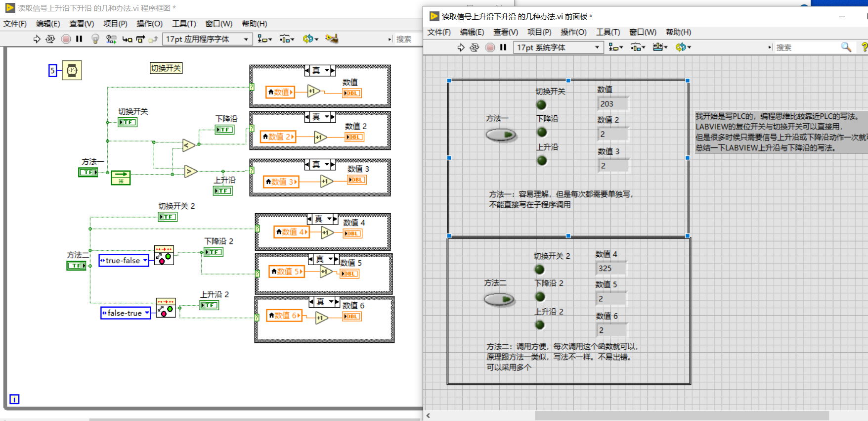Click Step Over in block diagram toolbar
Image resolution: width=868 pixels, height=421 pixels.
tap(140, 39)
